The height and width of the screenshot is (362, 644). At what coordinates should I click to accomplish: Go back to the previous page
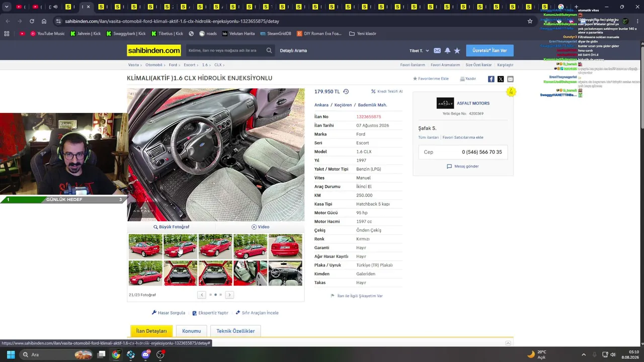pyautogui.click(x=8, y=21)
